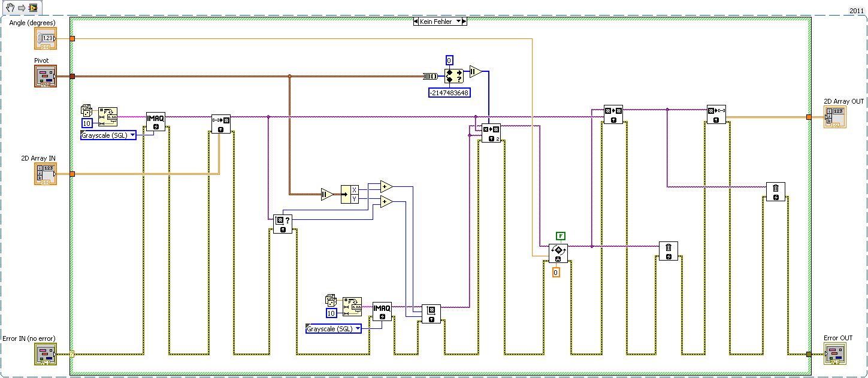Click the LabVIEW VI icon in the snippet tab
The width and height of the screenshot is (868, 378).
[32, 8]
